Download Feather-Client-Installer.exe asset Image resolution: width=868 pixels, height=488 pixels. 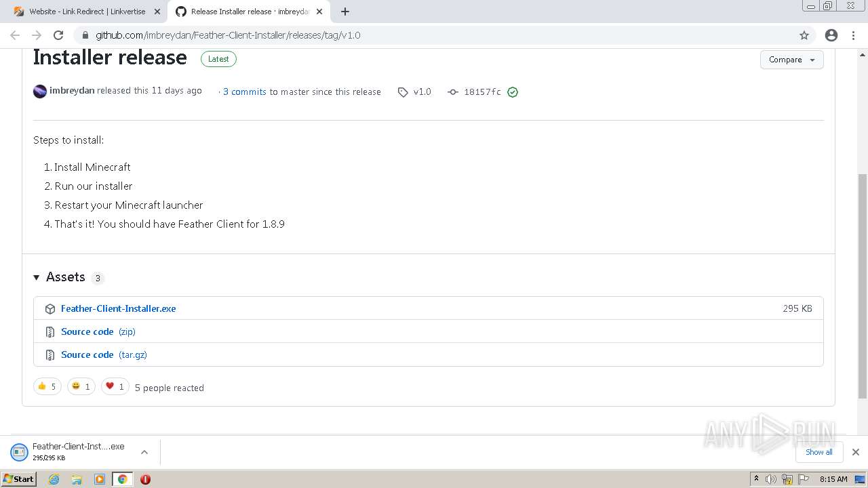coord(118,308)
